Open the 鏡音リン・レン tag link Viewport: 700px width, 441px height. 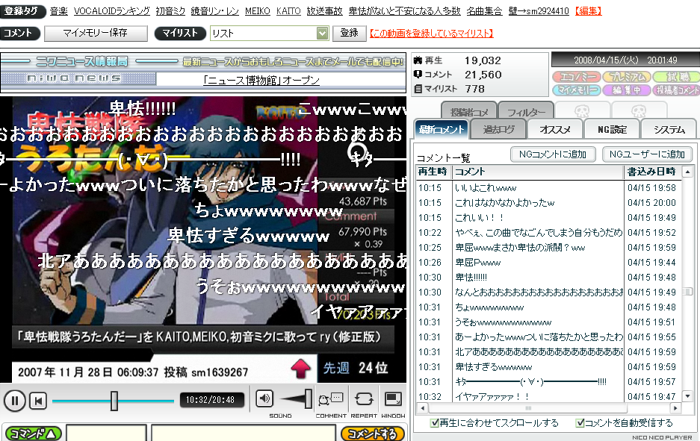click(215, 11)
